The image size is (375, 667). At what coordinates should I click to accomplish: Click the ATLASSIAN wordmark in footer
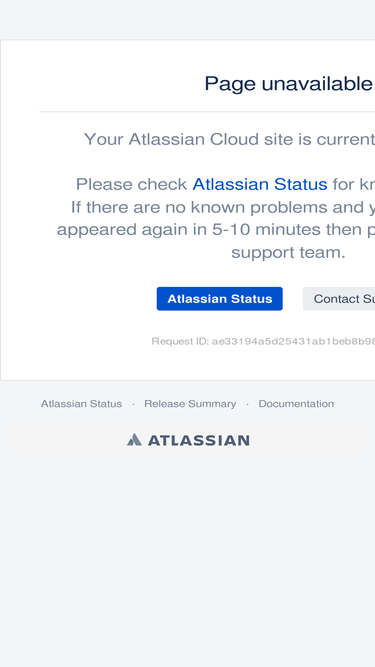point(199,440)
